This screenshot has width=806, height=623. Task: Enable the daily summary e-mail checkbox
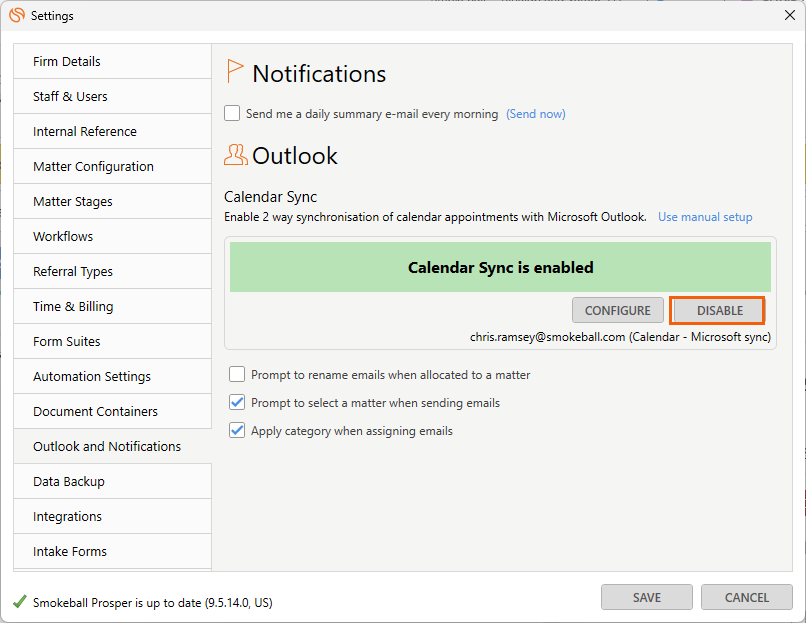coord(232,113)
